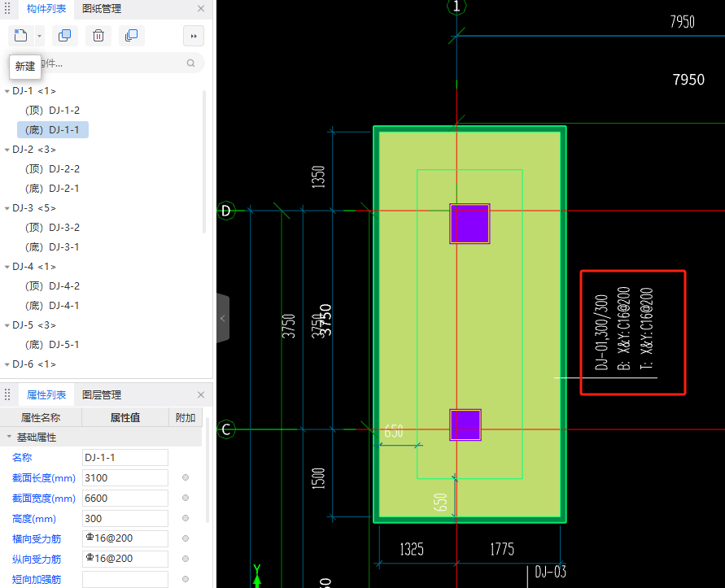Click grip icon of property list panel

click(x=7, y=394)
